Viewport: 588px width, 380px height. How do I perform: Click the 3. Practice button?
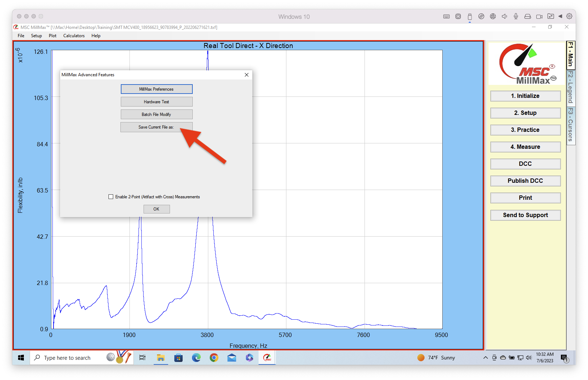[x=525, y=130]
